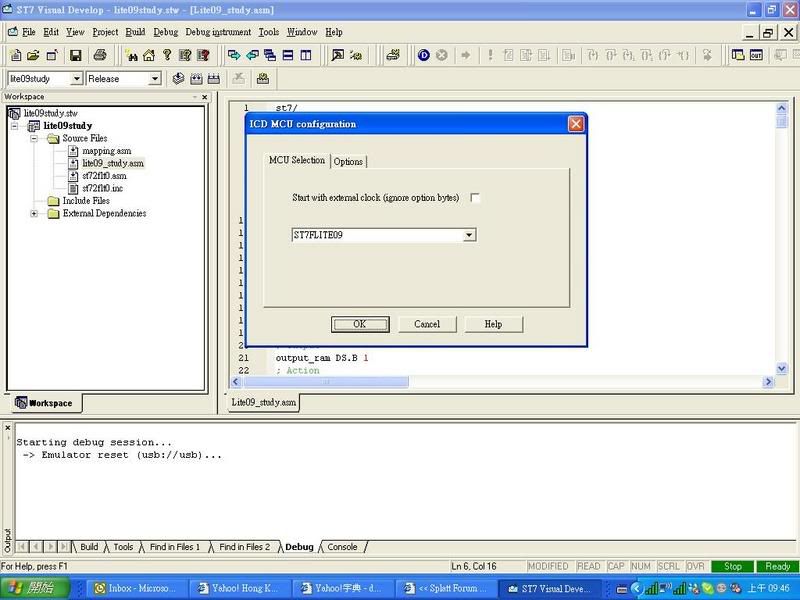This screenshot has height=600, width=800.
Task: Collapse the Source Files folder
Action: [34, 138]
